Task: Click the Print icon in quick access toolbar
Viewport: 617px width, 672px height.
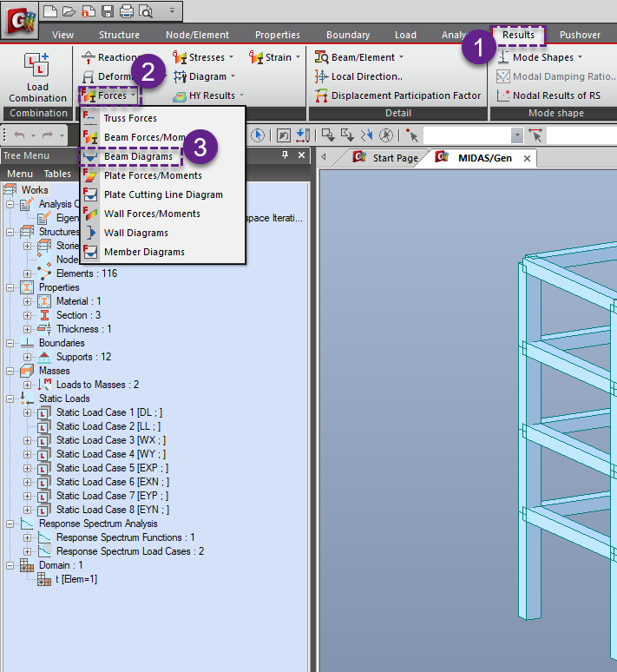Action: coord(127,11)
